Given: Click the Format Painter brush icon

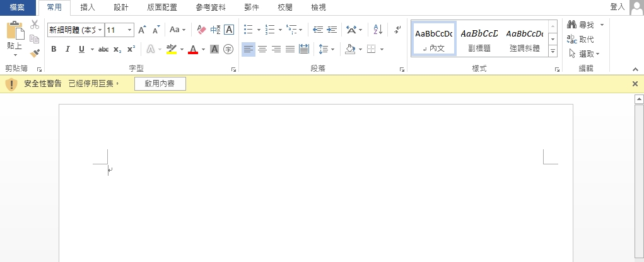Looking at the screenshot, I should 35,53.
